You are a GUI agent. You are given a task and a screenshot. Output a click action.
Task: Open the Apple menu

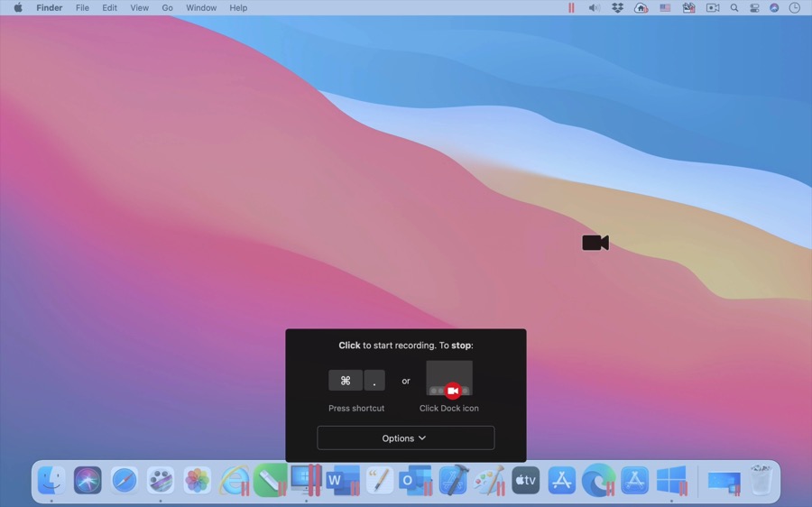(x=18, y=8)
